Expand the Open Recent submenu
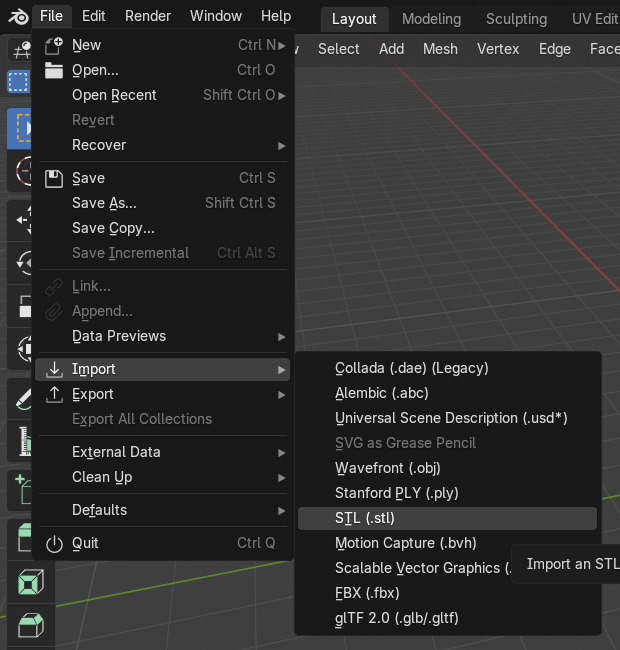Viewport: 620px width, 650px height. click(282, 96)
